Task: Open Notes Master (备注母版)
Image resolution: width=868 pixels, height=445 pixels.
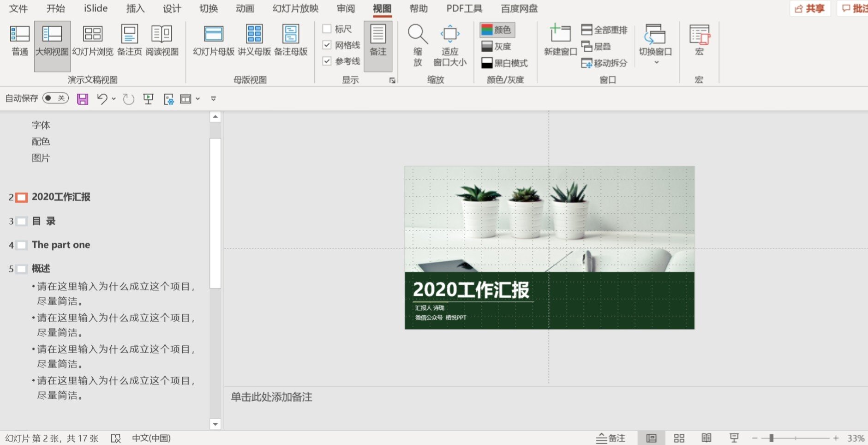Action: click(291, 41)
